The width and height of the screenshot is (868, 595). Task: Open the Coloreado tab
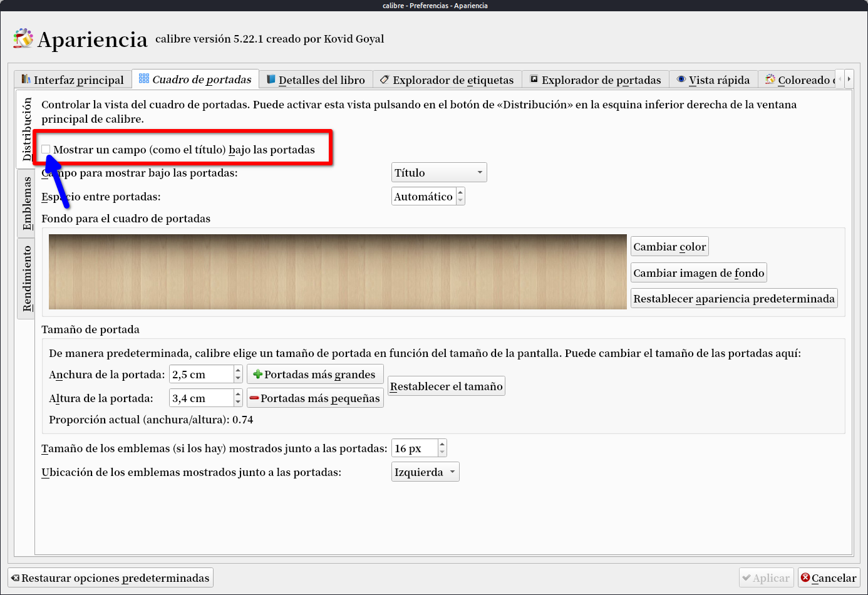point(797,80)
